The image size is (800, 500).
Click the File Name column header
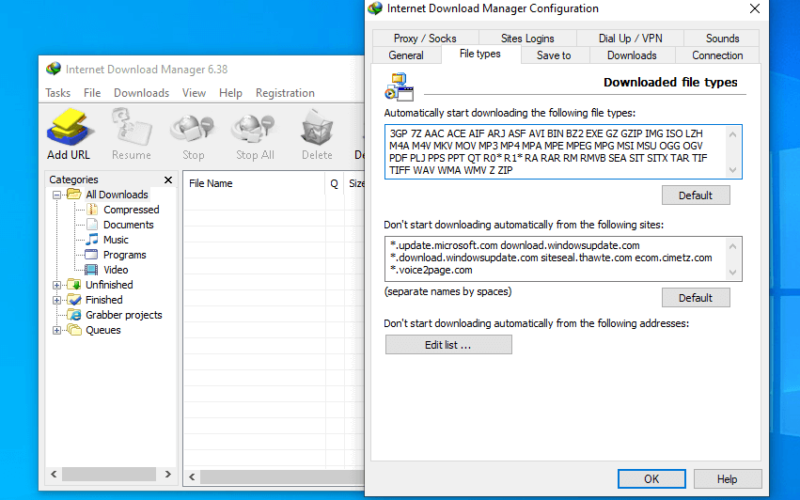(254, 183)
